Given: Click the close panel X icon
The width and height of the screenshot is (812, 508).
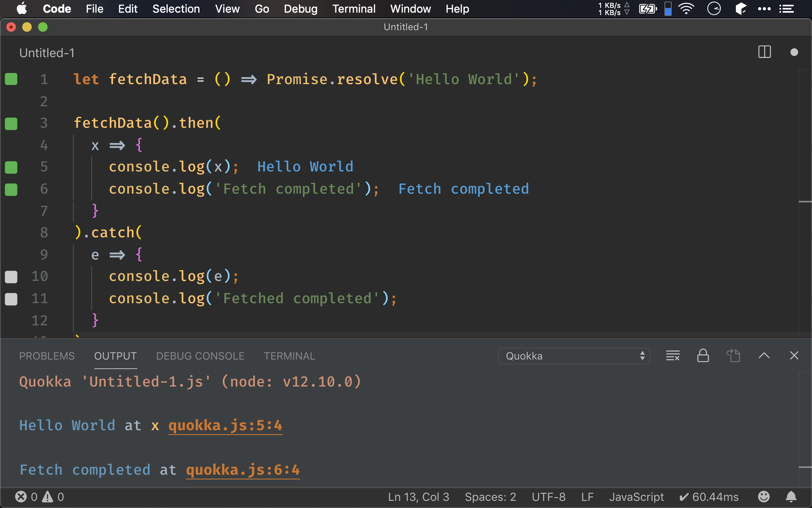Looking at the screenshot, I should pyautogui.click(x=794, y=355).
